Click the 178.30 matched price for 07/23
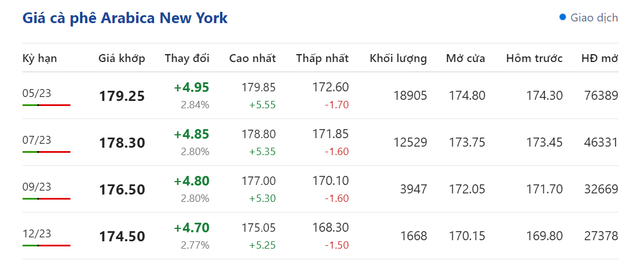This screenshot has height=265, width=644. click(122, 143)
